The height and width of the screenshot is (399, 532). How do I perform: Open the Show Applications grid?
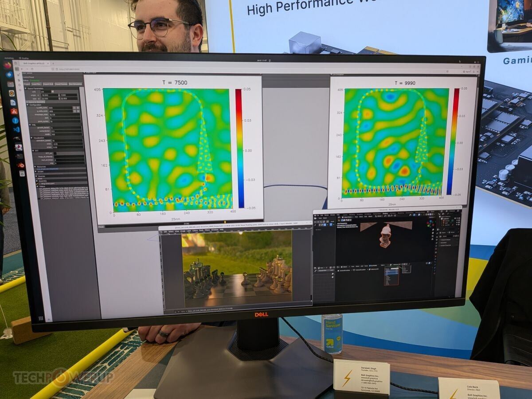41,318
